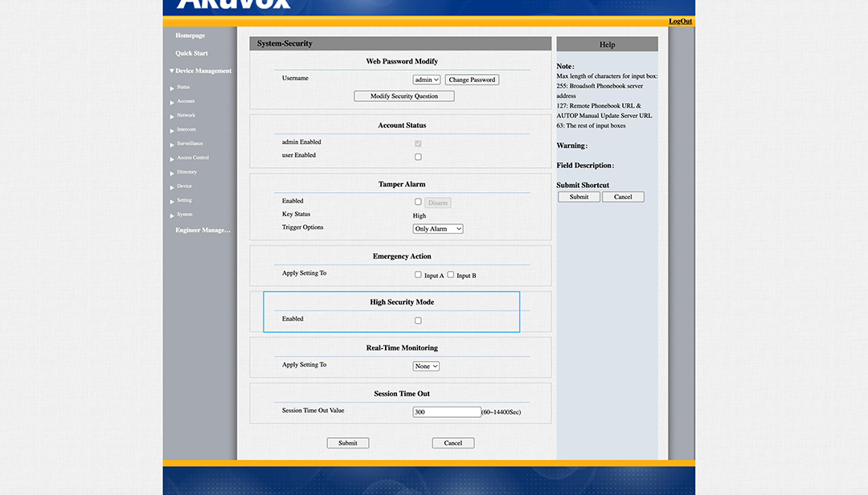The image size is (868, 495).
Task: Open the Username admin dropdown
Action: (426, 80)
